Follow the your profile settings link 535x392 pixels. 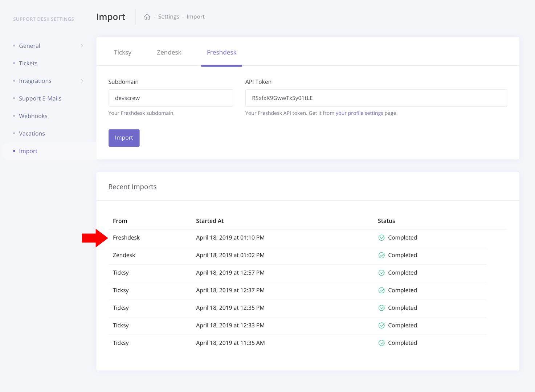[359, 113]
